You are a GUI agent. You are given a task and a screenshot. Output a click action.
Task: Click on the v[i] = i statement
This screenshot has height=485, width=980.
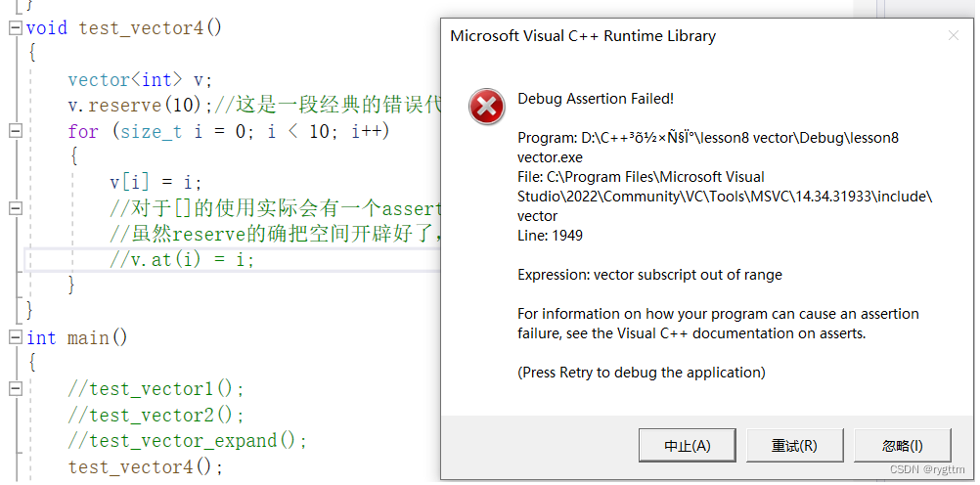click(156, 183)
